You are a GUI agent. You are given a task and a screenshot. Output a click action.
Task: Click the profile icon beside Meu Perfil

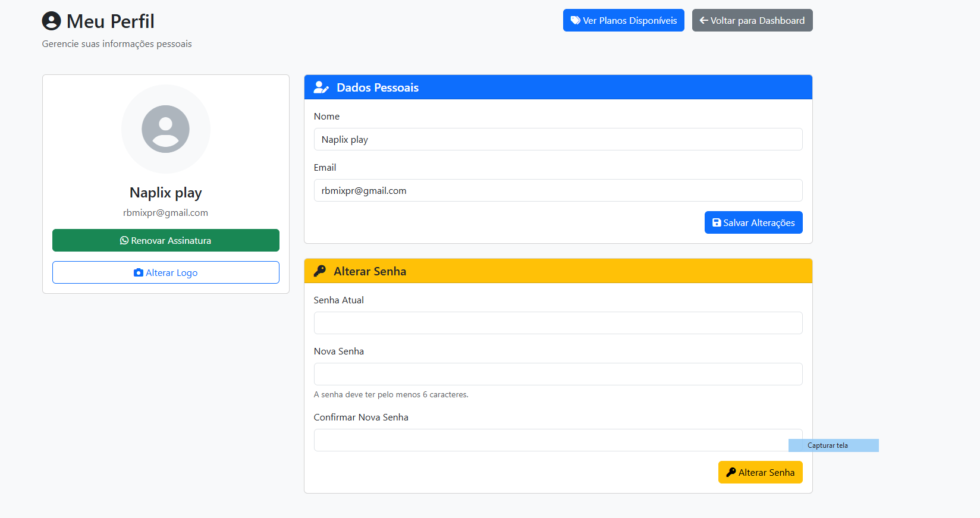[52, 21]
